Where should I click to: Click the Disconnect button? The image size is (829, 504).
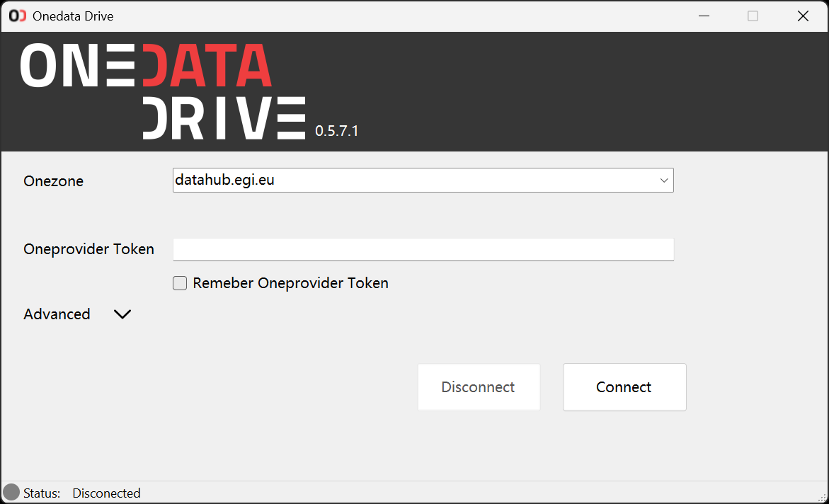(x=479, y=387)
